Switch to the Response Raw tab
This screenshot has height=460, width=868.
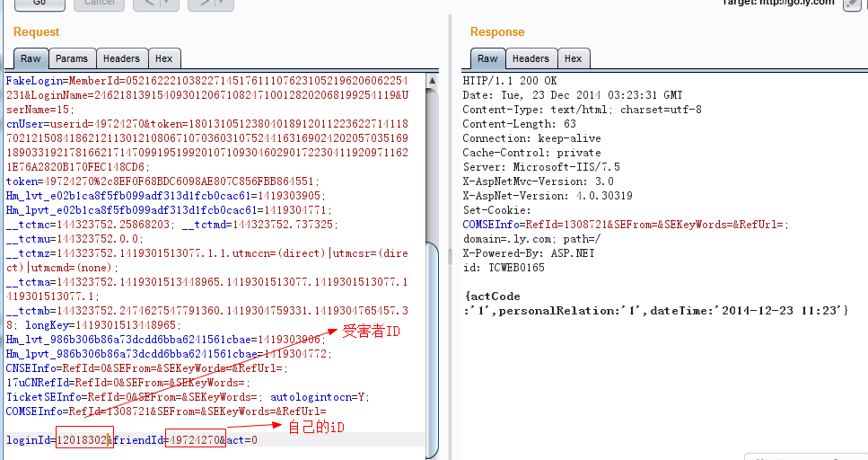pos(487,58)
